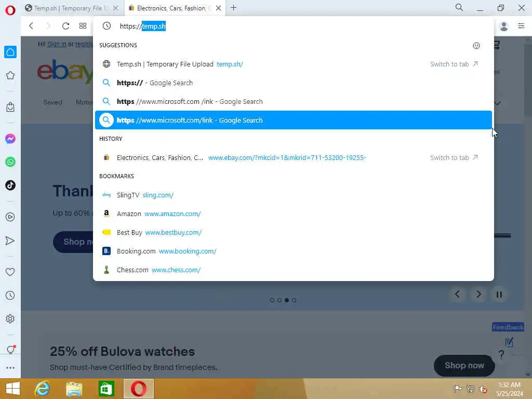Click the ebay Sign in link
The width and height of the screenshot is (532, 399).
[57, 44]
